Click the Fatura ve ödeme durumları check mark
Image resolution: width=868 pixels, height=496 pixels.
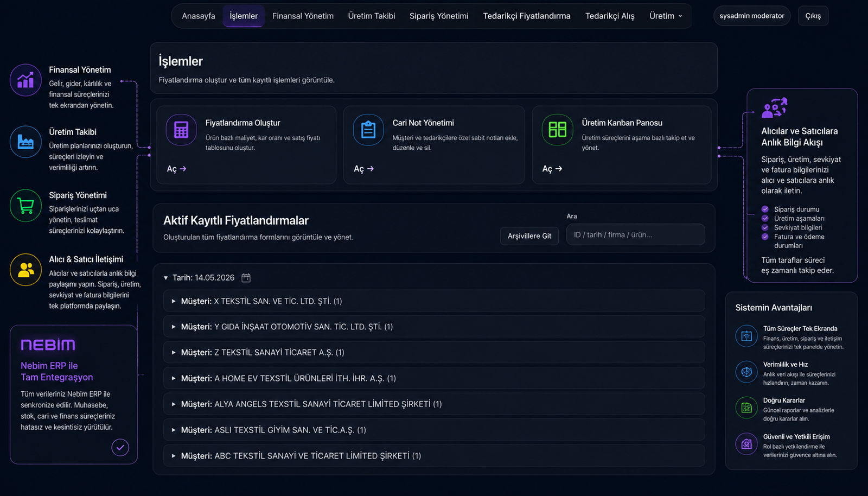tap(765, 237)
